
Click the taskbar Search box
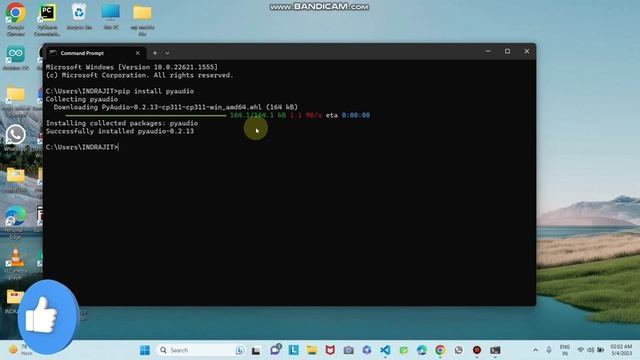pyautogui.click(x=200, y=350)
